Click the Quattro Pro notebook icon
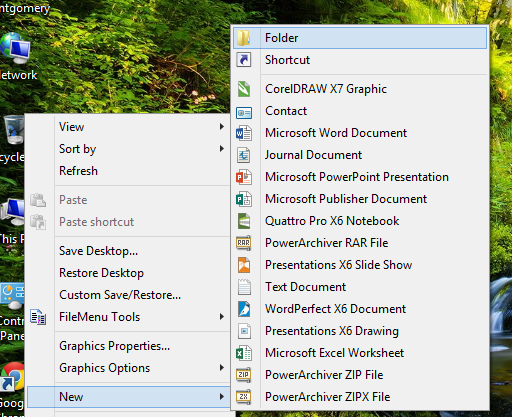Viewport: 512px width, 417px height. (x=244, y=221)
